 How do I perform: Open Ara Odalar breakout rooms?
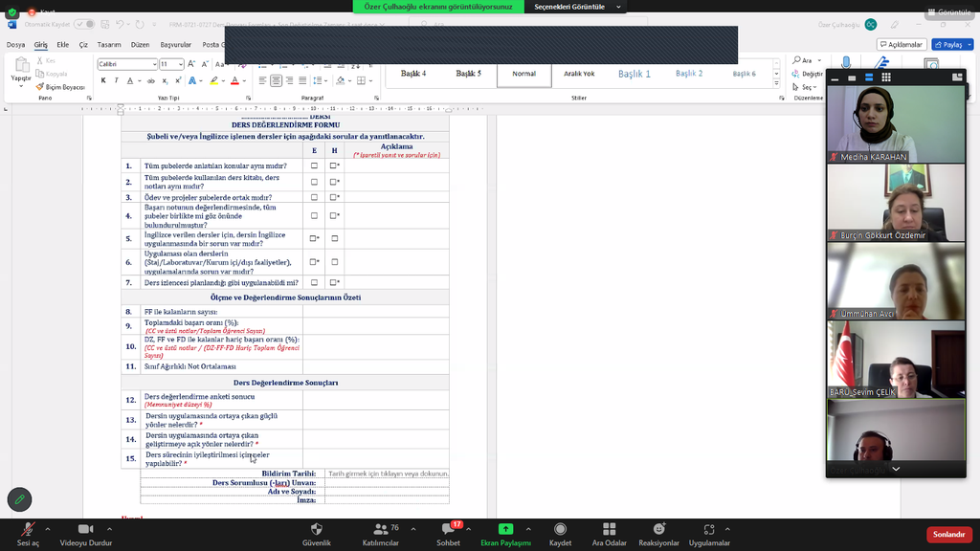(x=609, y=530)
